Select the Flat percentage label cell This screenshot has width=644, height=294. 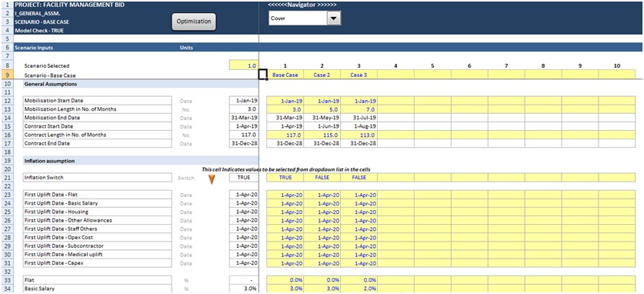click(x=98, y=280)
